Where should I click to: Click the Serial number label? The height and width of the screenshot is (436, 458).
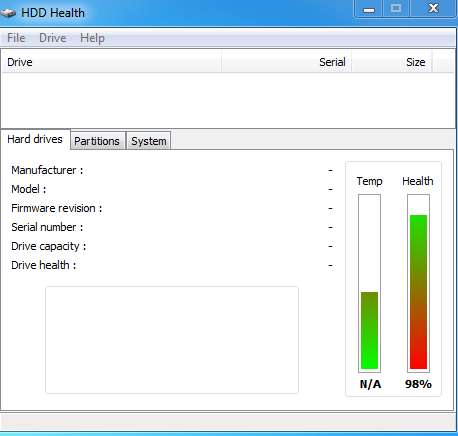[47, 227]
